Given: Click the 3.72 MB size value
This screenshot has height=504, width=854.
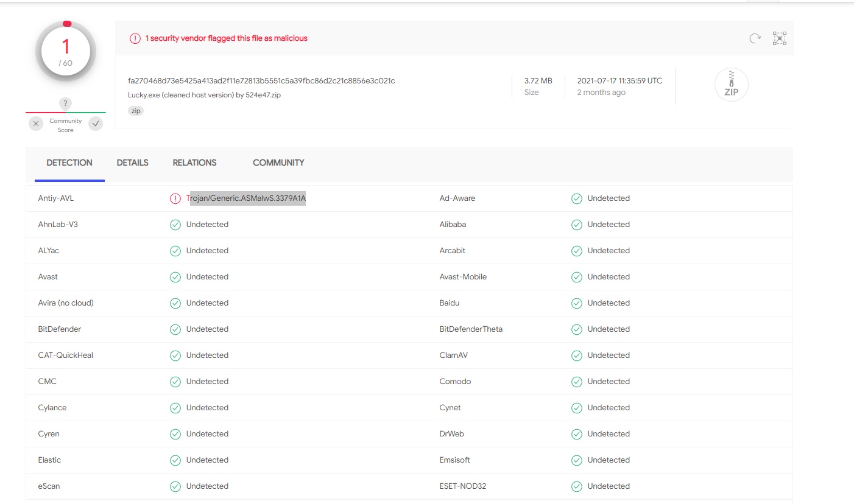Looking at the screenshot, I should point(538,81).
